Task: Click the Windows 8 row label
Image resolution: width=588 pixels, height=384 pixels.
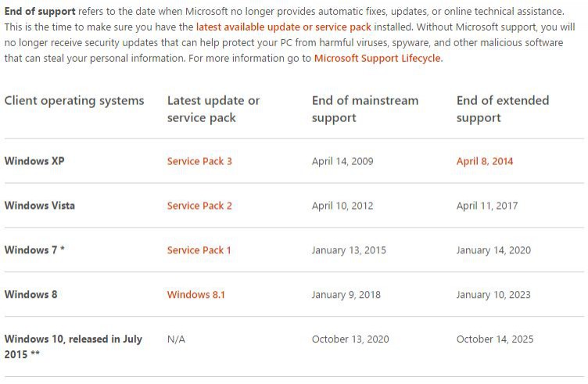Action: 30,295
